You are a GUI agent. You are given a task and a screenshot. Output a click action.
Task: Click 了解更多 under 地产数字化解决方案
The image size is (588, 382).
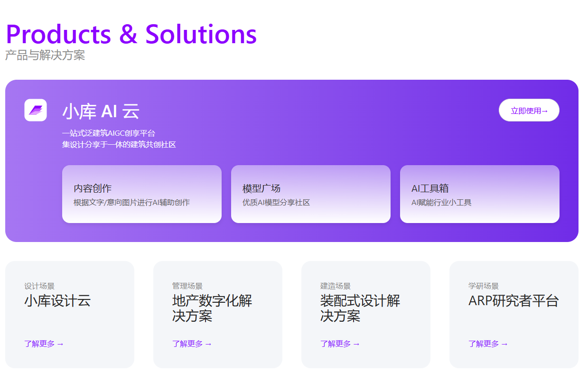192,344
